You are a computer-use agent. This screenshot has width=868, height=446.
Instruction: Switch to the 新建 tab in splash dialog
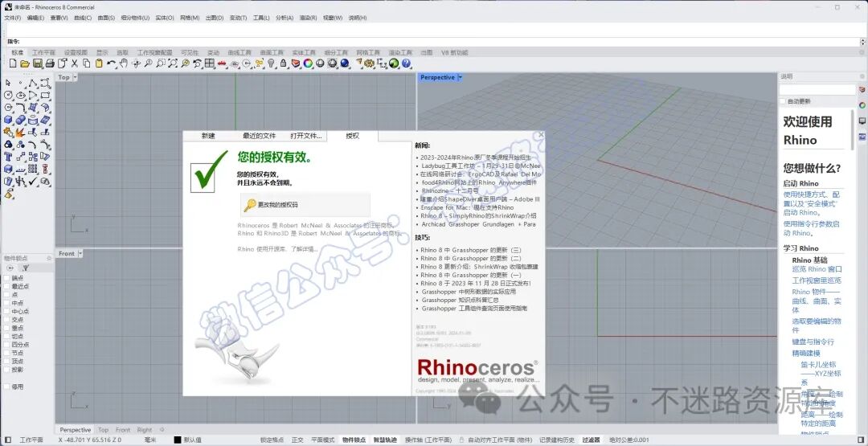[208, 136]
